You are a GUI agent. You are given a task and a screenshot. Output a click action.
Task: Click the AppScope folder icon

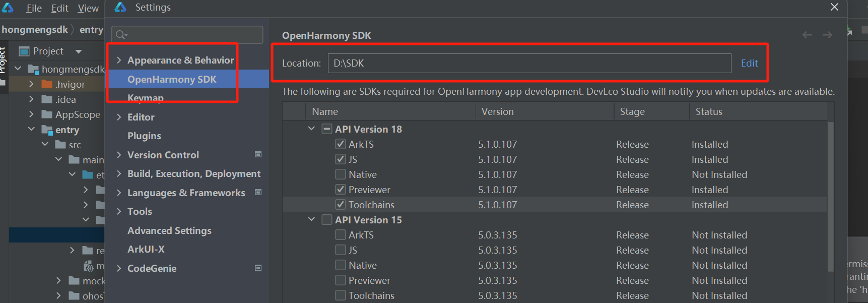[x=47, y=114]
